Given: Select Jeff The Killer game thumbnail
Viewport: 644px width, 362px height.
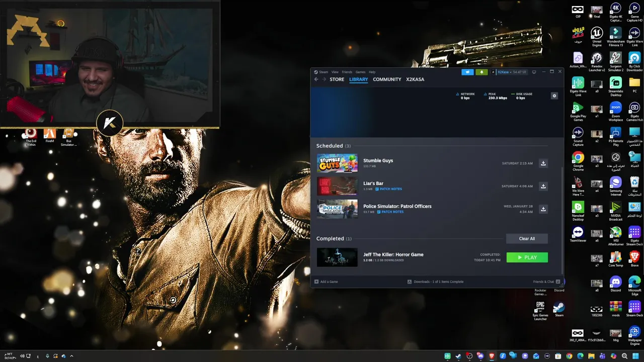Looking at the screenshot, I should [x=337, y=257].
